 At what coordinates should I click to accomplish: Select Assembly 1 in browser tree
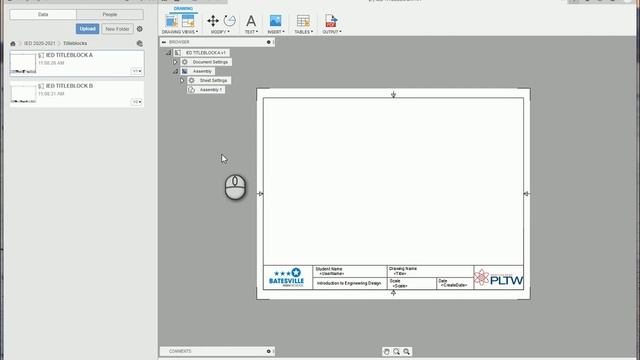click(x=211, y=90)
